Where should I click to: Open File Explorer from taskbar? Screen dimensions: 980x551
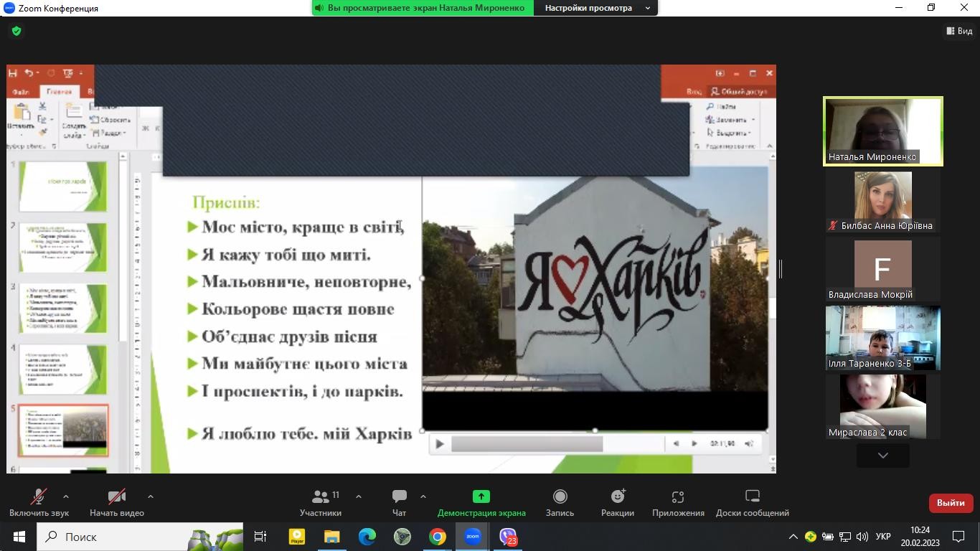pyautogui.click(x=331, y=537)
